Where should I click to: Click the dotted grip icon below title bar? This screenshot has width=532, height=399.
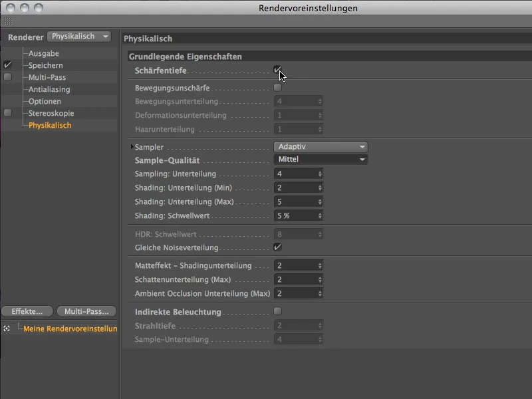pyautogui.click(x=7, y=21)
